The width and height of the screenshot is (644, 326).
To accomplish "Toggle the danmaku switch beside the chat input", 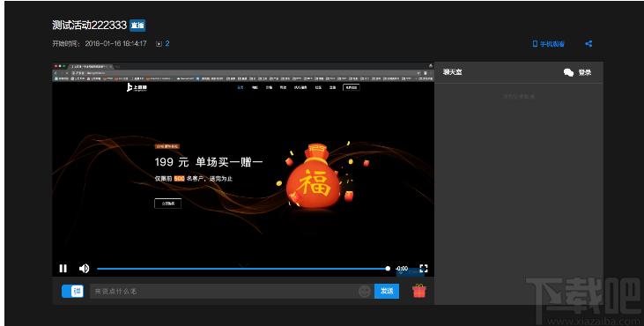I will (73, 291).
